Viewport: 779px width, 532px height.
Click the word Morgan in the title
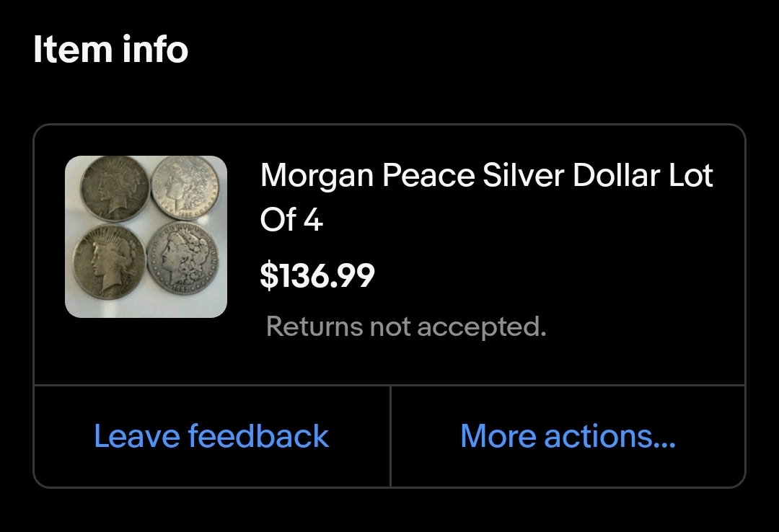coord(316,176)
